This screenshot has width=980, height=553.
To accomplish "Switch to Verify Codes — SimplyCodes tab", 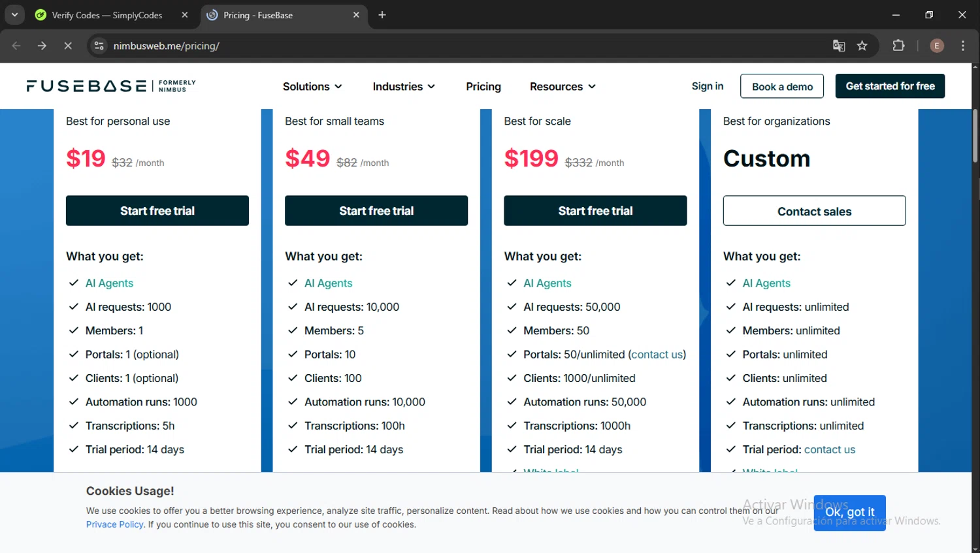I will click(107, 15).
